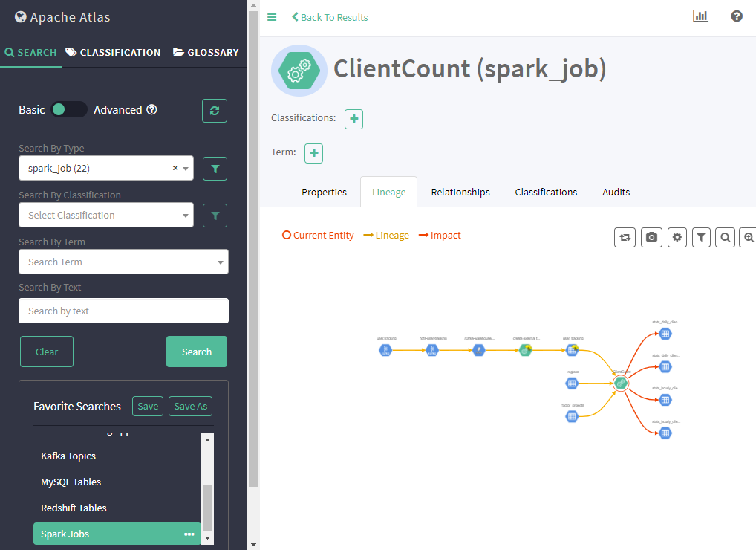Click the favorites list scroll-up arrow
The height and width of the screenshot is (550, 756).
point(207,439)
